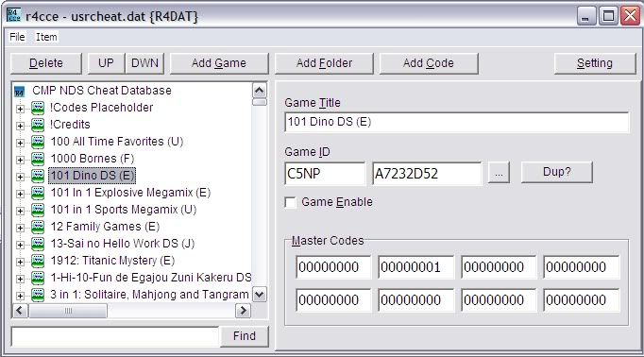This screenshot has height=357, width=644.
Task: Expand the 3 in 1: Solitaire node
Action: tap(20, 296)
